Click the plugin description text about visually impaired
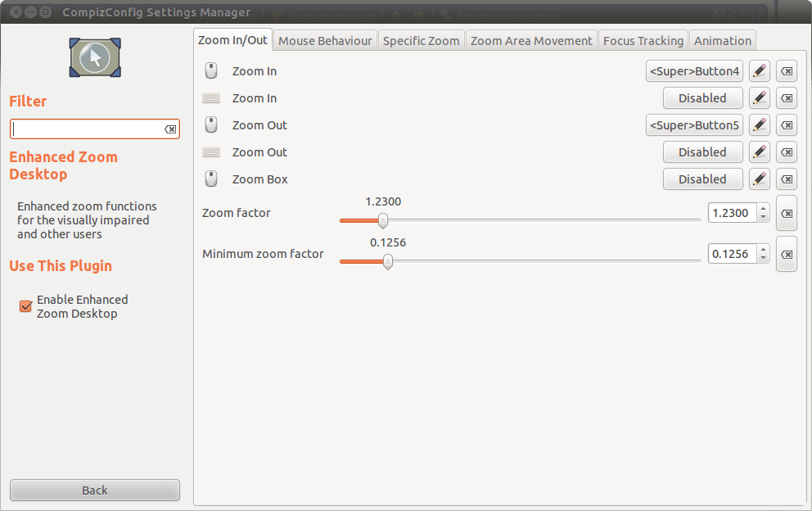Screen dimensions: 812x511 click(x=87, y=220)
